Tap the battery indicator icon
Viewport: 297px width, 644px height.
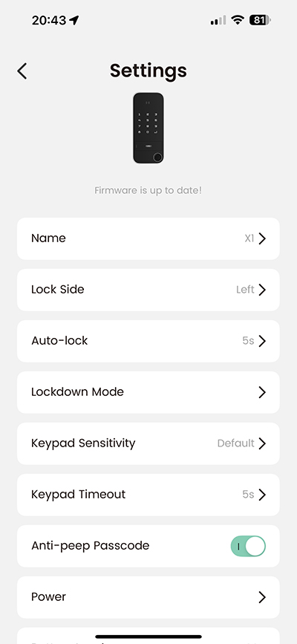(260, 20)
